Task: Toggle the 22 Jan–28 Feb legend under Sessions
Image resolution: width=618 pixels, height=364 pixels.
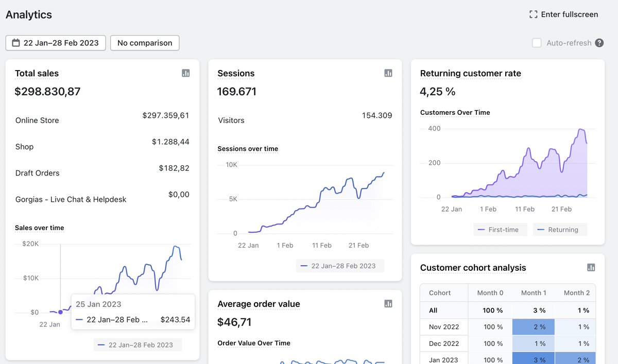Action: pos(340,266)
